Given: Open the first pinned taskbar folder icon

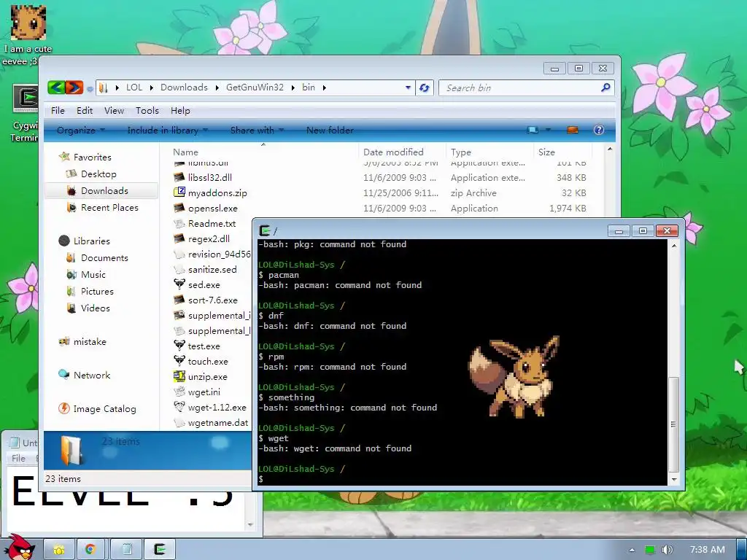Looking at the screenshot, I should [x=59, y=550].
